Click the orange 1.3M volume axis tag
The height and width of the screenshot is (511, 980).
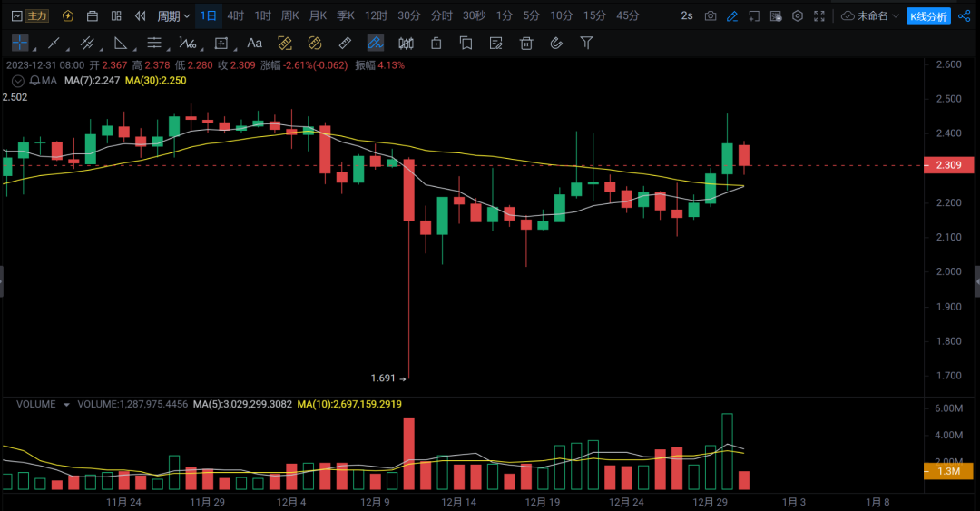pyautogui.click(x=948, y=471)
